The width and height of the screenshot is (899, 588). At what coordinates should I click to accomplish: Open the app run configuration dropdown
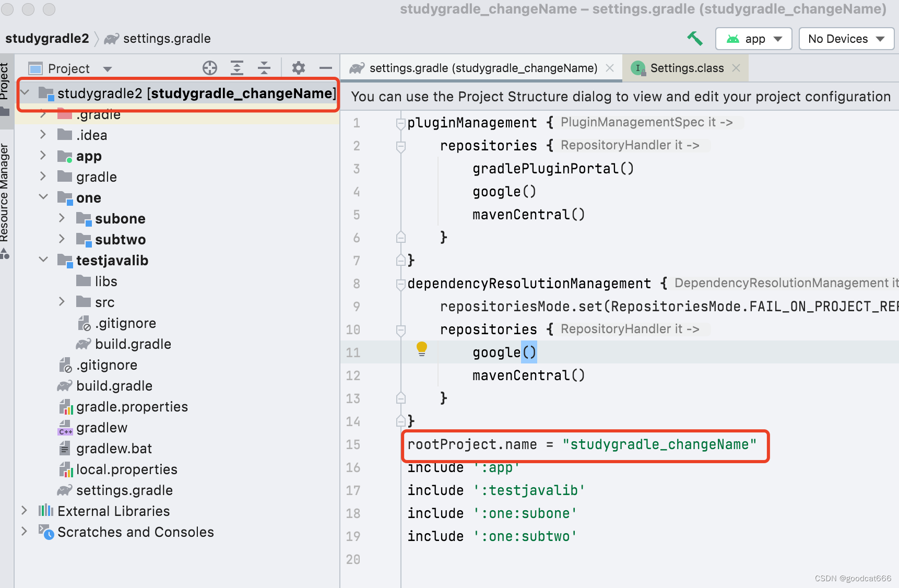pos(754,39)
